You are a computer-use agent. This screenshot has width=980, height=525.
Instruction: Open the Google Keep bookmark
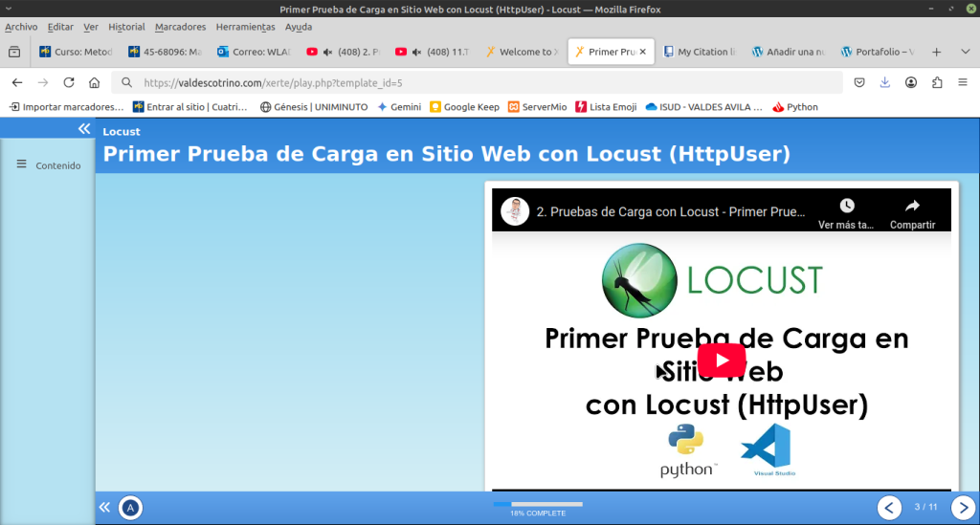pyautogui.click(x=464, y=107)
